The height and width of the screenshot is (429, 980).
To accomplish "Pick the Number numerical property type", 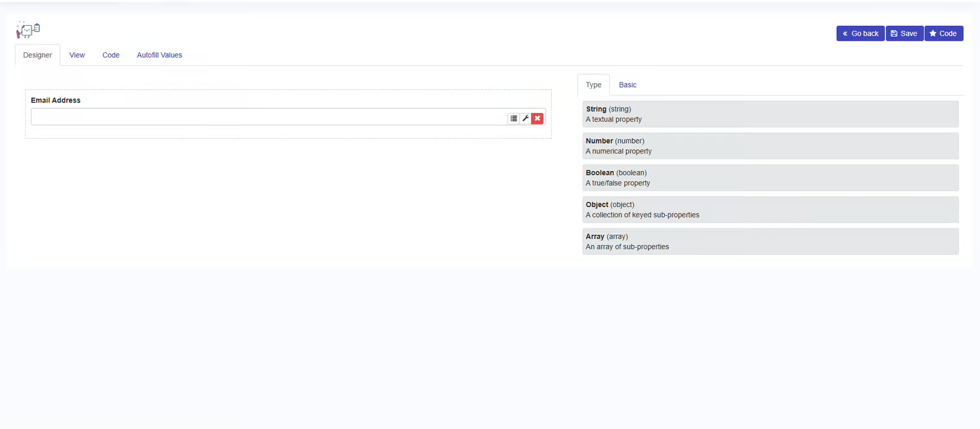I will pyautogui.click(x=770, y=146).
